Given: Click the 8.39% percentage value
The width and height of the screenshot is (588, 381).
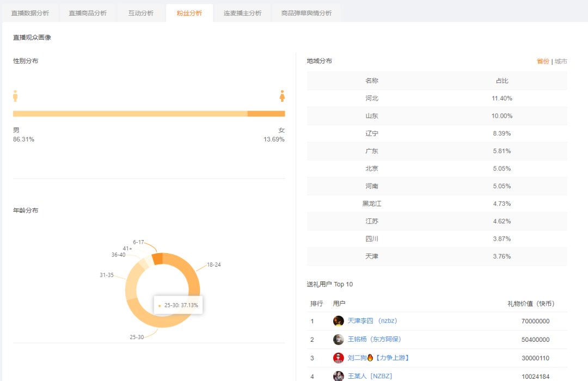Looking at the screenshot, I should (x=502, y=133).
